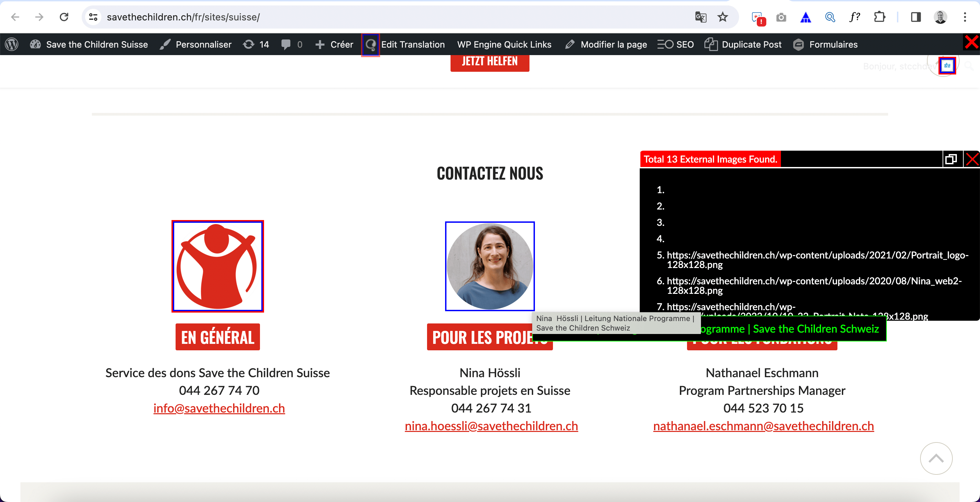Open the SEO admin bar item
The image size is (980, 502).
[x=676, y=45]
